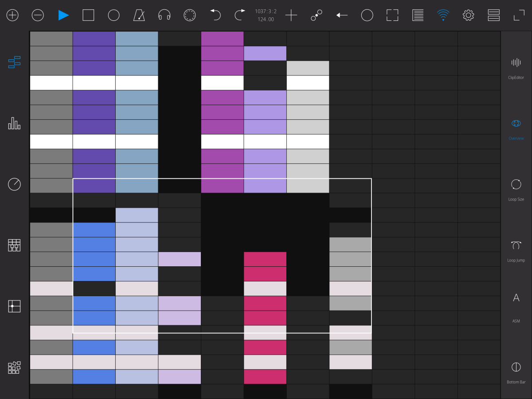Click the tempo display 124.00
The height and width of the screenshot is (399, 532).
pos(265,20)
